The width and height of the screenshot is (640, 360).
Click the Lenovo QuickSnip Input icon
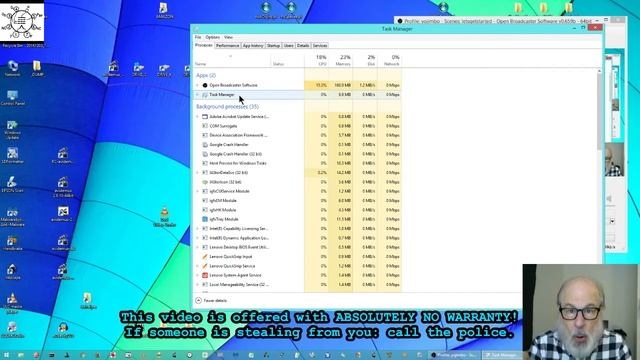205,257
